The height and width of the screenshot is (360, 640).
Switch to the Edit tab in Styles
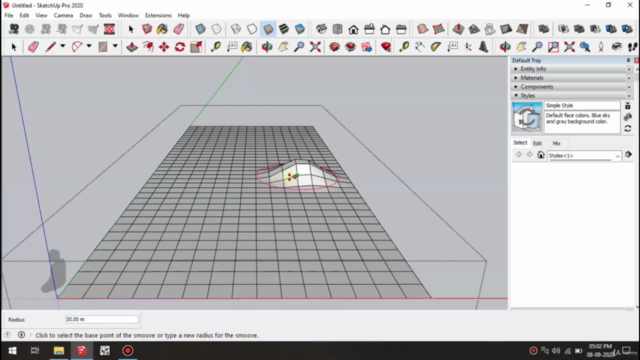[537, 143]
